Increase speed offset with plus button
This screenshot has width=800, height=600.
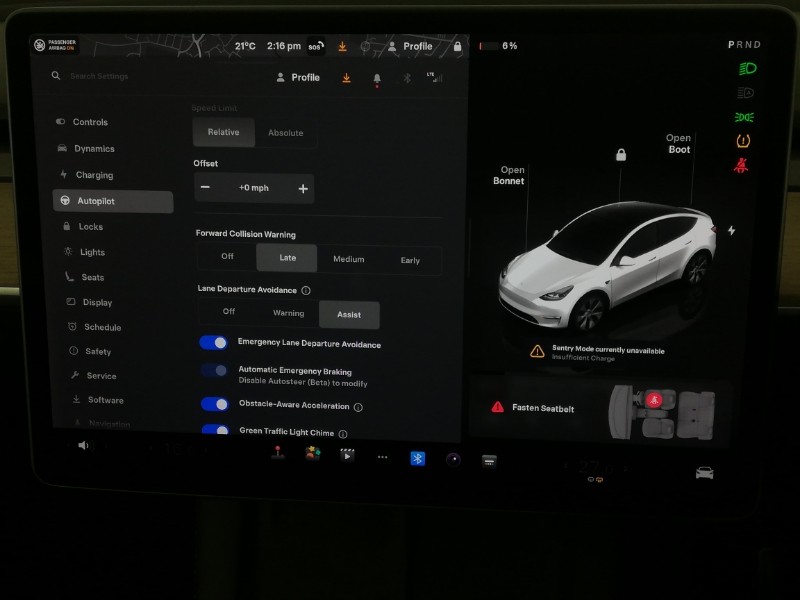(x=303, y=189)
